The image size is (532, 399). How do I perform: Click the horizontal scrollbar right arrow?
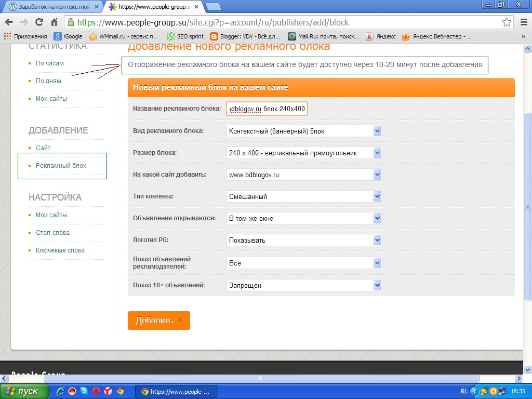(x=519, y=378)
